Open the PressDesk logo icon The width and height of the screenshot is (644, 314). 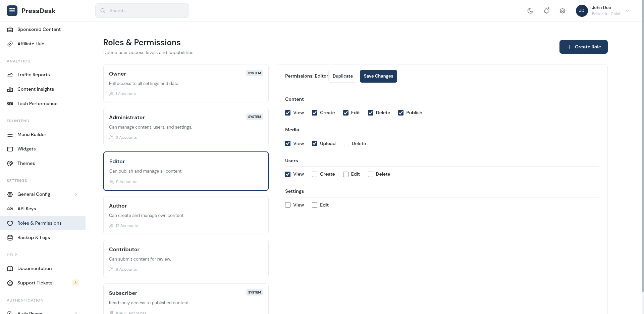pyautogui.click(x=12, y=10)
